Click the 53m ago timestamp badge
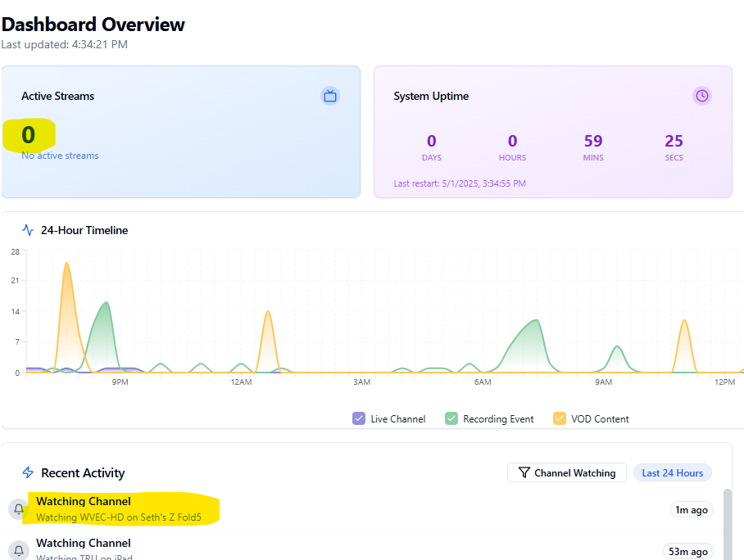Viewport: 744px width, 560px height. 687,551
